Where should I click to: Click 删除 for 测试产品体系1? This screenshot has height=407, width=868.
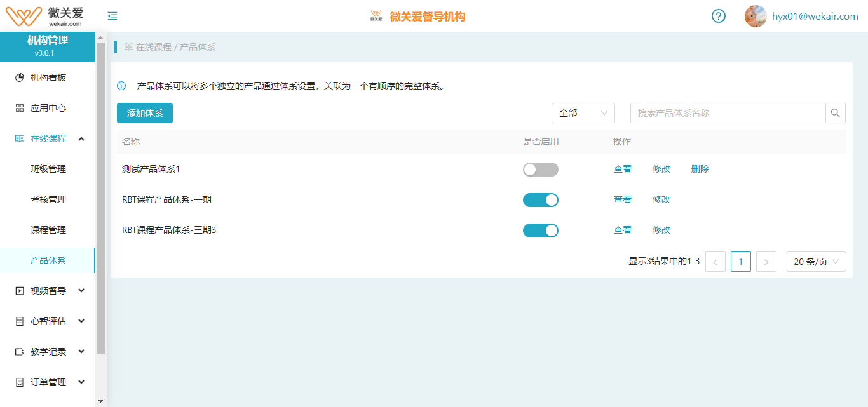(700, 169)
